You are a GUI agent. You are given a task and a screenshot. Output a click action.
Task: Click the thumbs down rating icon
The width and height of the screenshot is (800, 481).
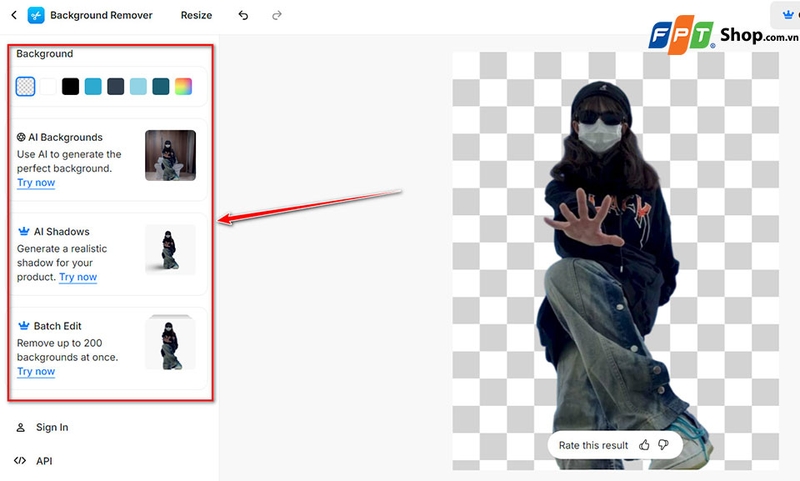pos(663,445)
